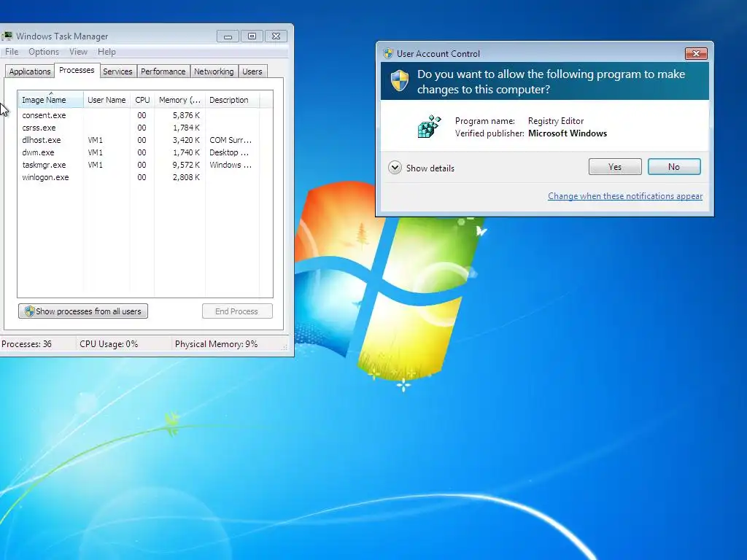This screenshot has height=560, width=747.
Task: Open the Options menu in Task Manager
Action: point(43,52)
